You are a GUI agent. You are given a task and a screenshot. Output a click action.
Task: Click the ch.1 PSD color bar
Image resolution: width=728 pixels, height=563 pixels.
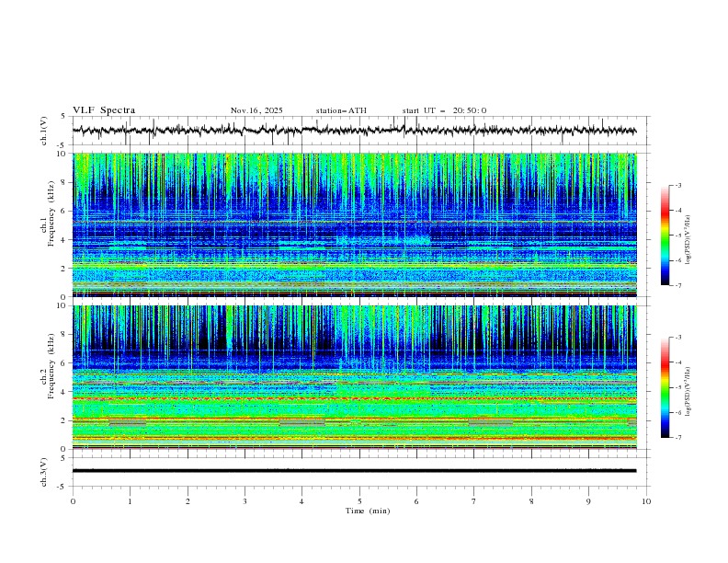[665, 236]
